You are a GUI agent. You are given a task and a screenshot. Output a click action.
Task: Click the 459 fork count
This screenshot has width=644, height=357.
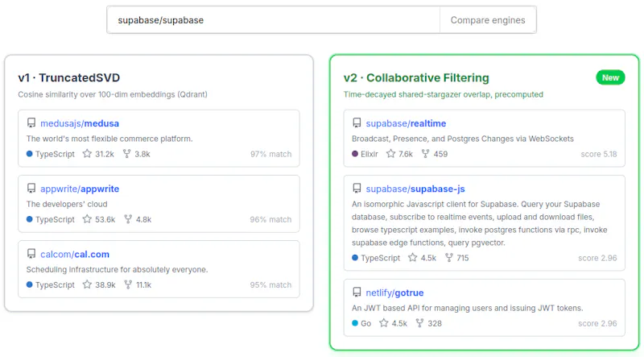[x=440, y=154]
